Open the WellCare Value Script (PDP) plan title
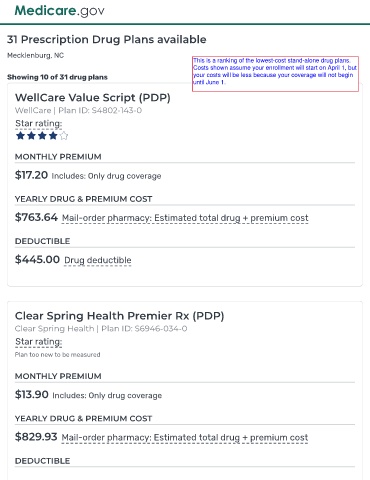The height and width of the screenshot is (480, 370). [x=93, y=97]
